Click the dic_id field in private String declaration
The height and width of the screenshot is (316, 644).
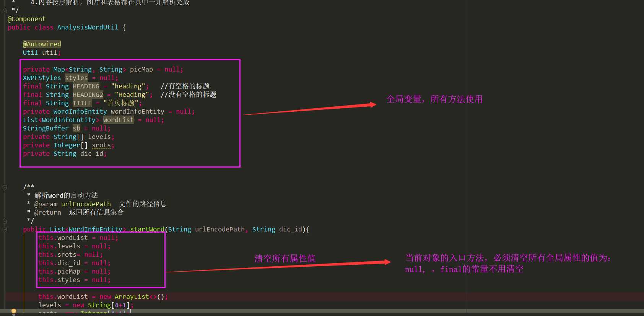(91, 153)
